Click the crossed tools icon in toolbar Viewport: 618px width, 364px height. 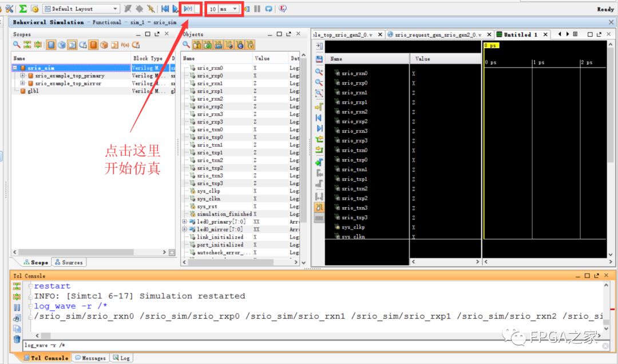click(10, 9)
